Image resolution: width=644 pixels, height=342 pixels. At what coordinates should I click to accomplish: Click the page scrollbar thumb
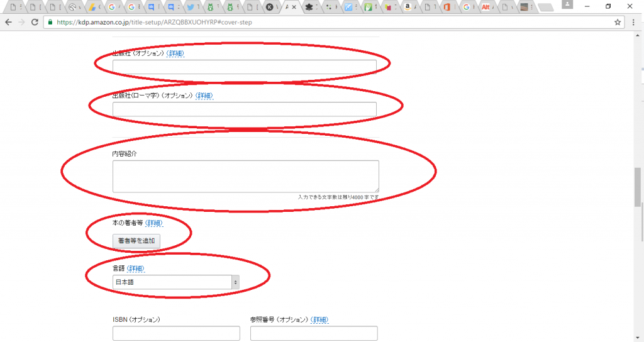pos(638,187)
